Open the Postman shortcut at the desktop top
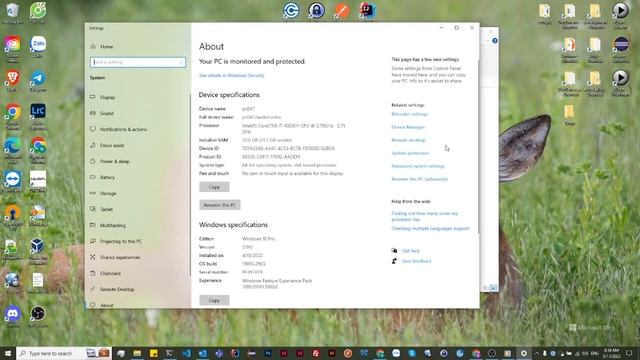Screen dimensions: 640x360 342,11
